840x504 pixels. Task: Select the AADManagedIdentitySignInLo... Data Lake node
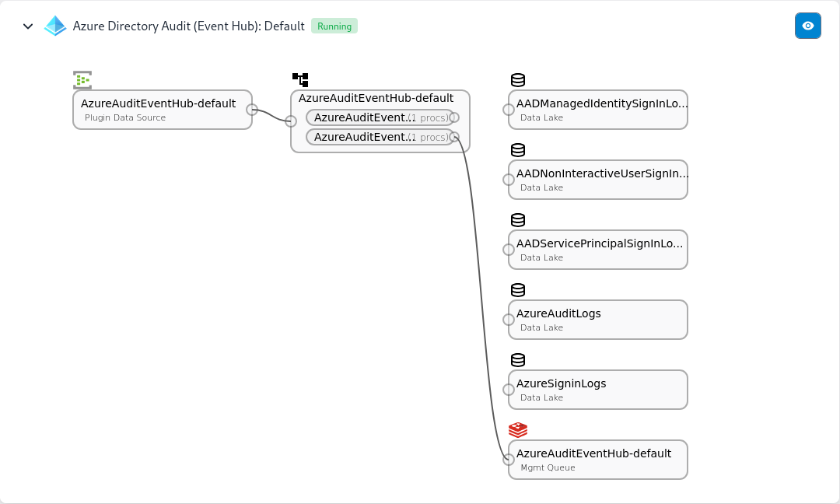pyautogui.click(x=598, y=110)
